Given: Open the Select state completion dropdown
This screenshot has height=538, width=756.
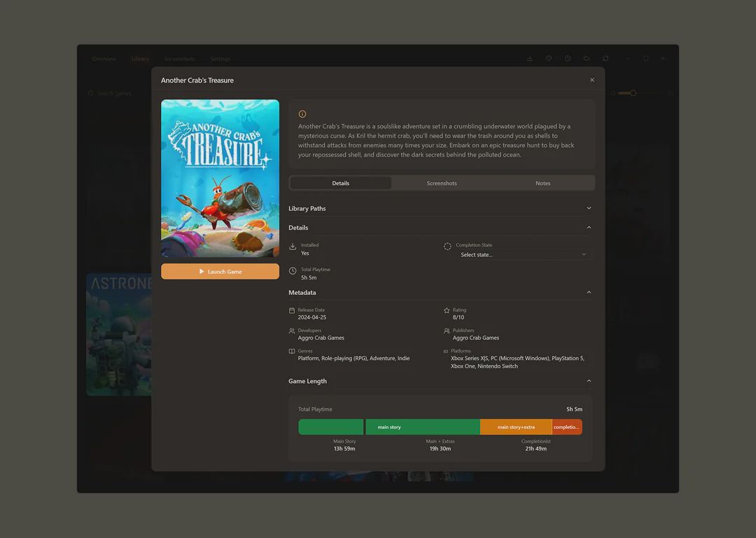Looking at the screenshot, I should pos(523,255).
